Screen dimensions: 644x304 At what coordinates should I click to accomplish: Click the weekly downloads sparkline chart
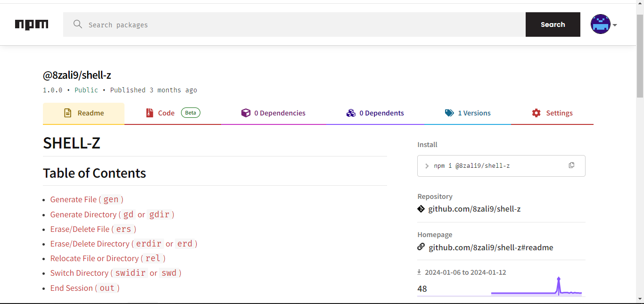[536, 288]
